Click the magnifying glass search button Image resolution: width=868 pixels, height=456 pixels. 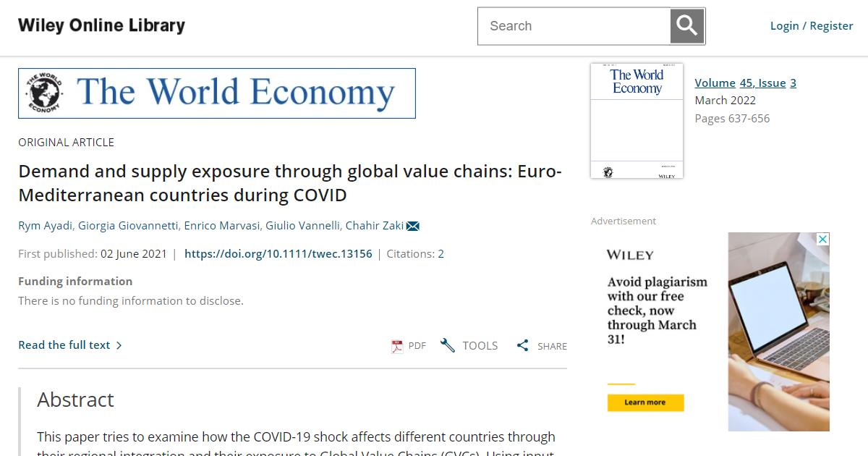click(x=687, y=26)
